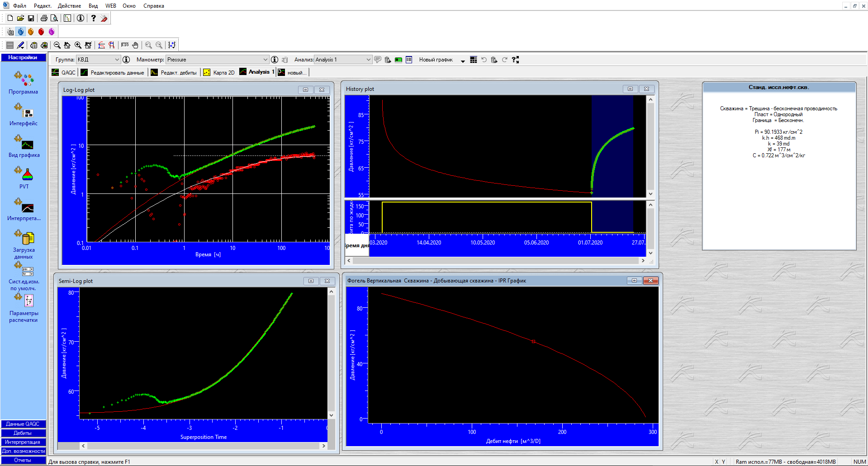Click the History plot horizontal scrollbar right arrow
Viewport: 868px width, 466px height.
[x=642, y=261]
